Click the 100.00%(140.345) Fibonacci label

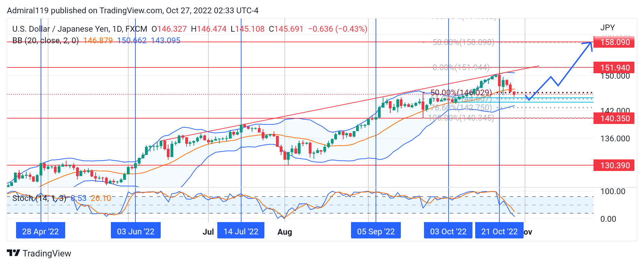point(461,118)
